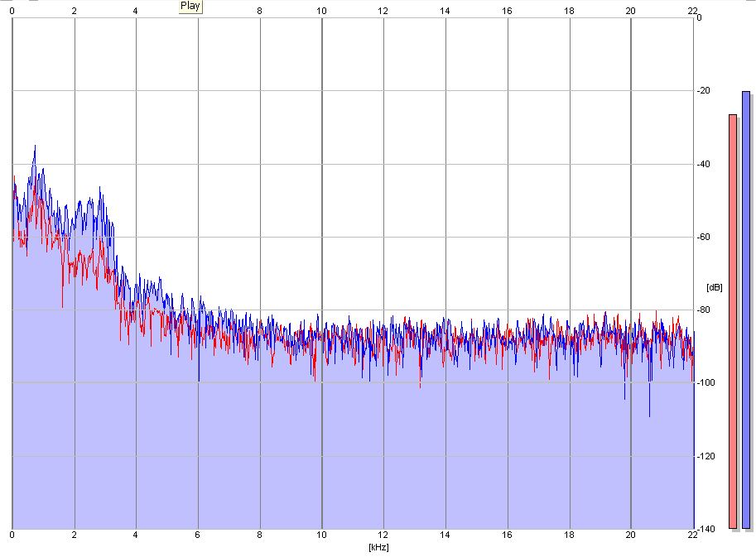Click the [dB] unit label on right axis
The width and height of the screenshot is (756, 557).
coord(714,287)
